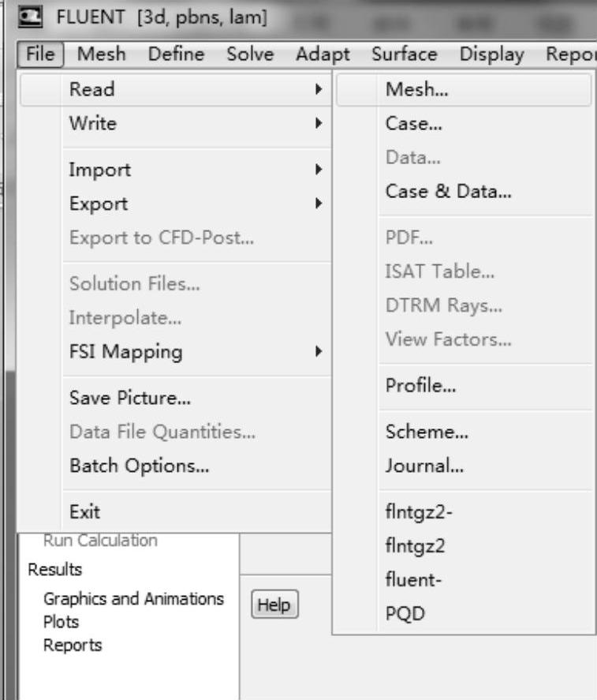Image resolution: width=597 pixels, height=700 pixels.
Task: Click Save Picture... in File menu
Action: 130,399
